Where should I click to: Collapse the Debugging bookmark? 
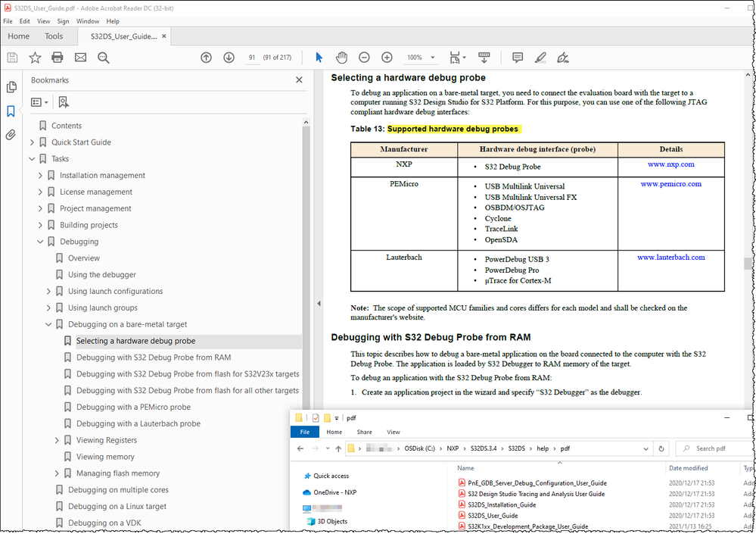click(40, 242)
